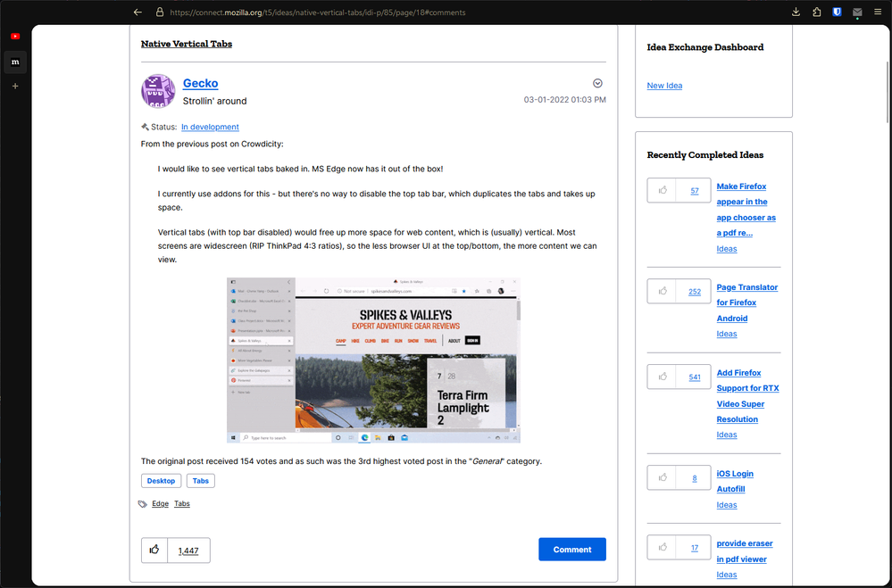Open the 17 kudos count link

[694, 548]
